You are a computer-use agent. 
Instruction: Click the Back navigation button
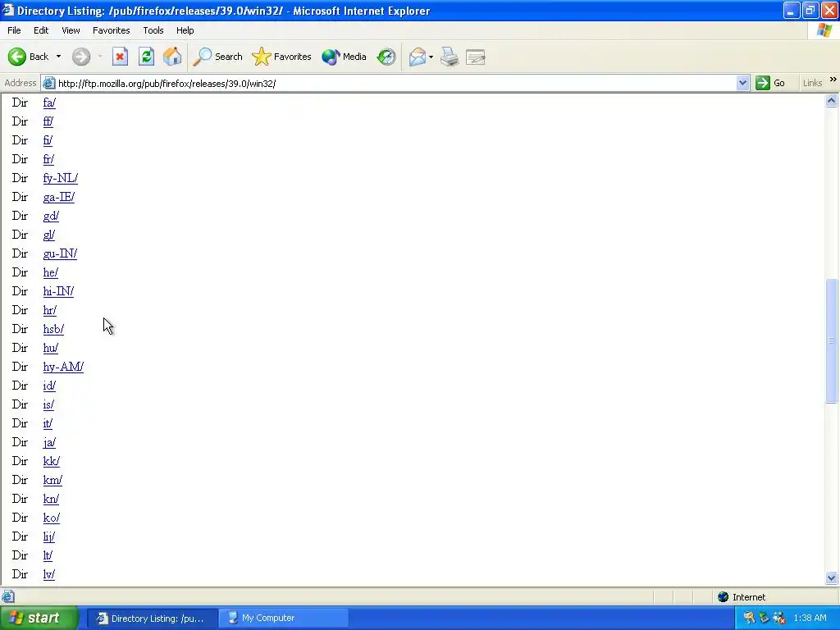(29, 57)
